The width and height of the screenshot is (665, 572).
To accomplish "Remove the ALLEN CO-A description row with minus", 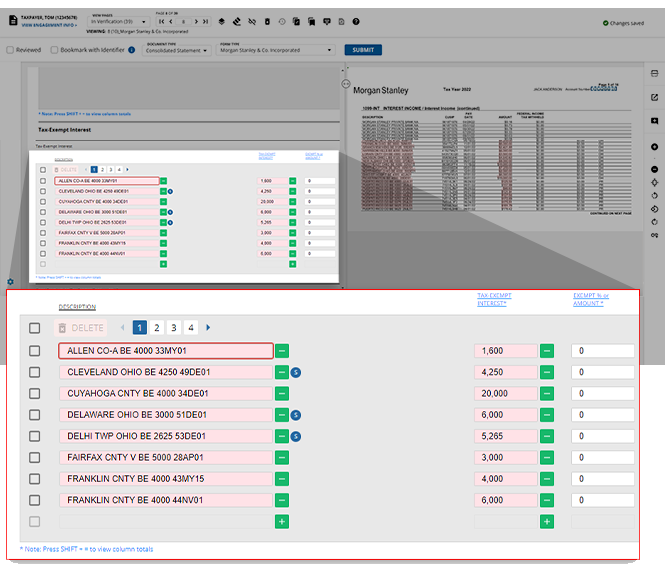I will 282,351.
